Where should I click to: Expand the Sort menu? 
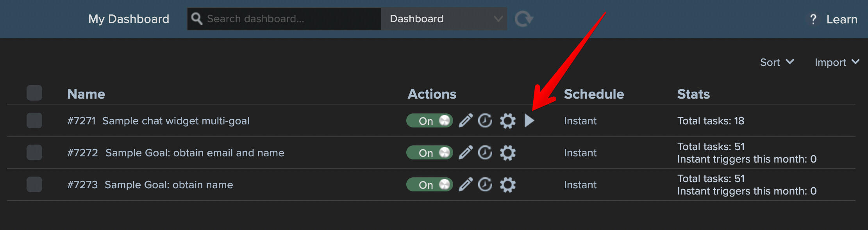pyautogui.click(x=777, y=62)
